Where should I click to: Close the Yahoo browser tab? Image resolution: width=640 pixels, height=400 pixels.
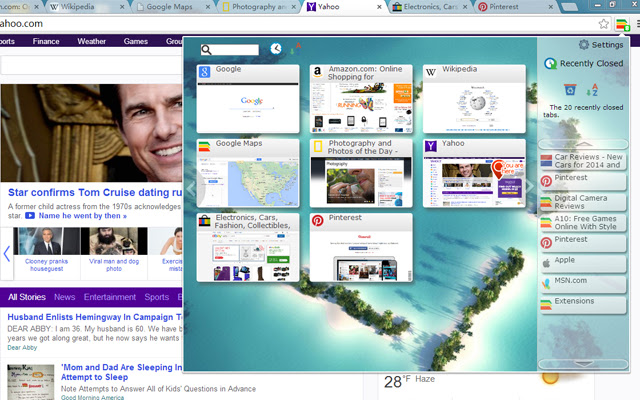(379, 7)
